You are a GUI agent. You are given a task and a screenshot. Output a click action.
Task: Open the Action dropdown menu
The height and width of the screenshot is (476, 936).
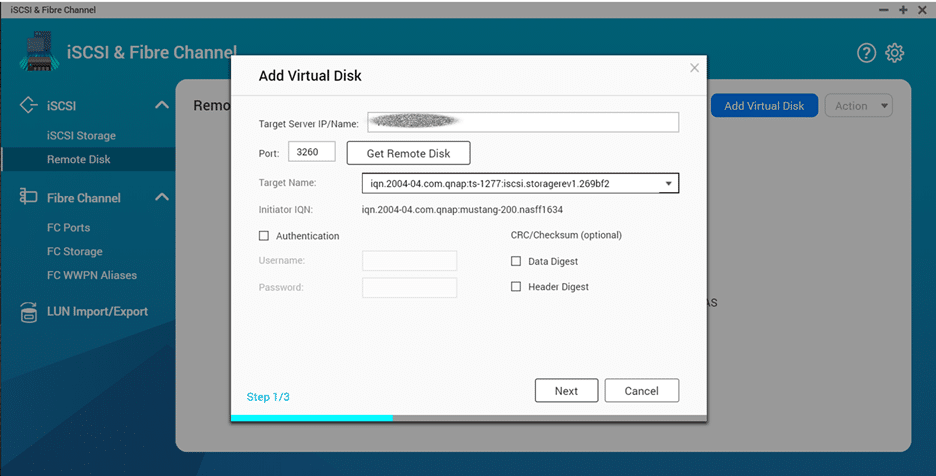click(x=858, y=106)
